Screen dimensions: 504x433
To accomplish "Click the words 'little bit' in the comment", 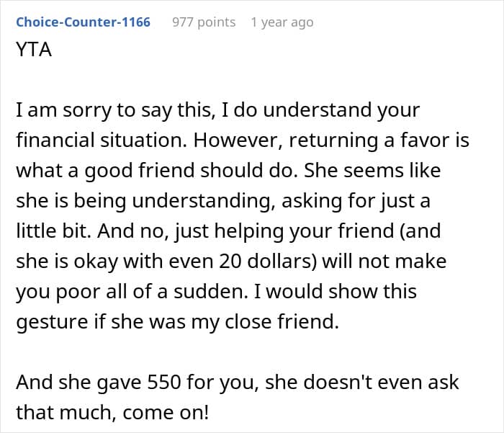I will [x=54, y=231].
